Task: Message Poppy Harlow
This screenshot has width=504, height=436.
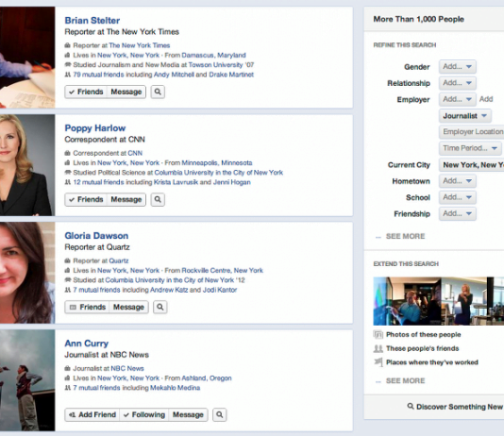Action: point(126,199)
